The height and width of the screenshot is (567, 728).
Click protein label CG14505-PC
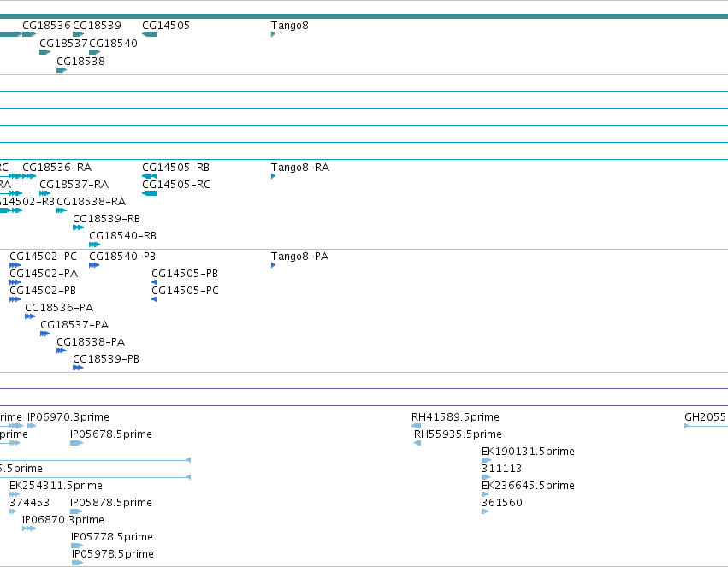tap(186, 291)
